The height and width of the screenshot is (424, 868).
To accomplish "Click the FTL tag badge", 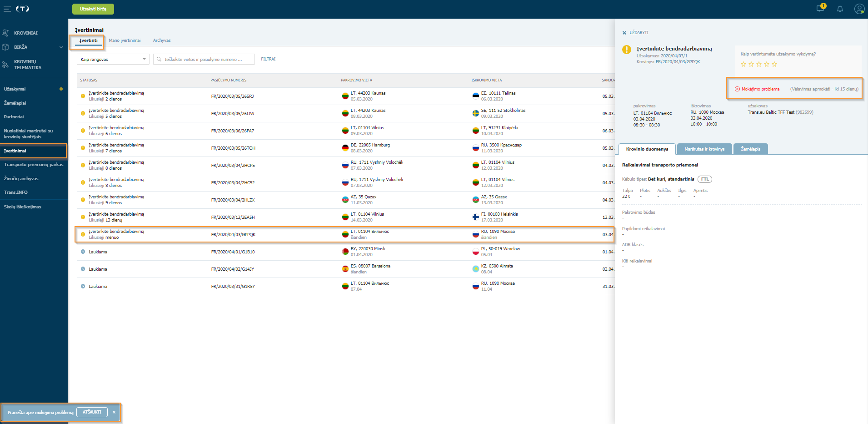I will 705,179.
